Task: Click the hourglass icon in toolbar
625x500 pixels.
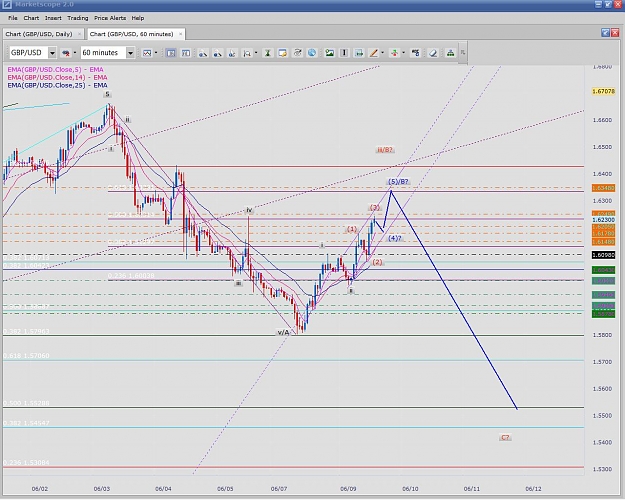Action: (x=267, y=53)
